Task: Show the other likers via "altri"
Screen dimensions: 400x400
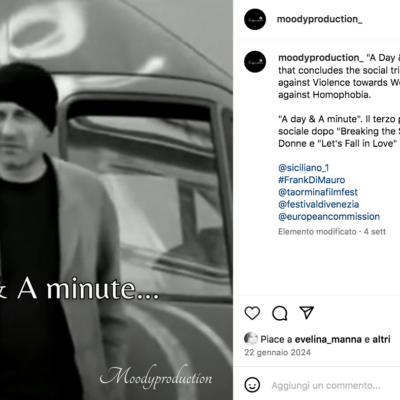Action: [x=381, y=339]
